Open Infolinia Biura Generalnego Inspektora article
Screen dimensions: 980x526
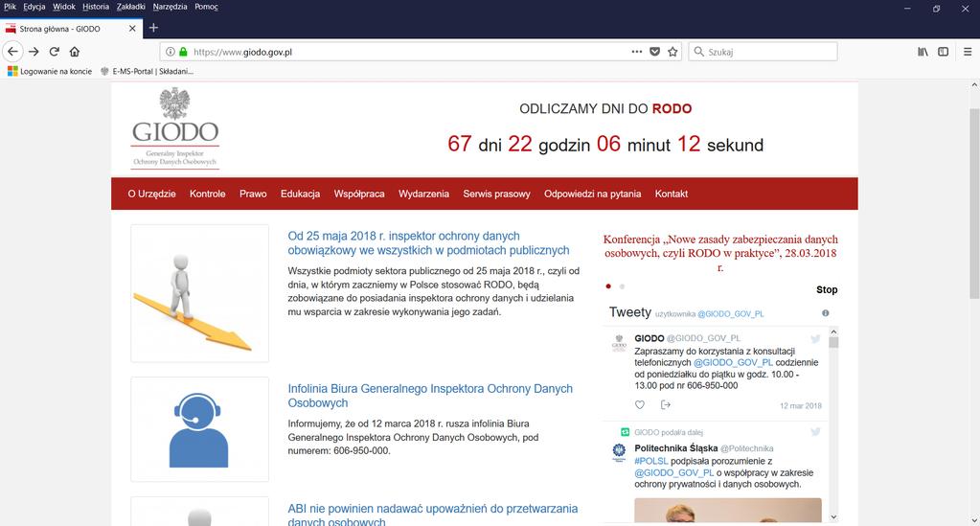pos(430,396)
